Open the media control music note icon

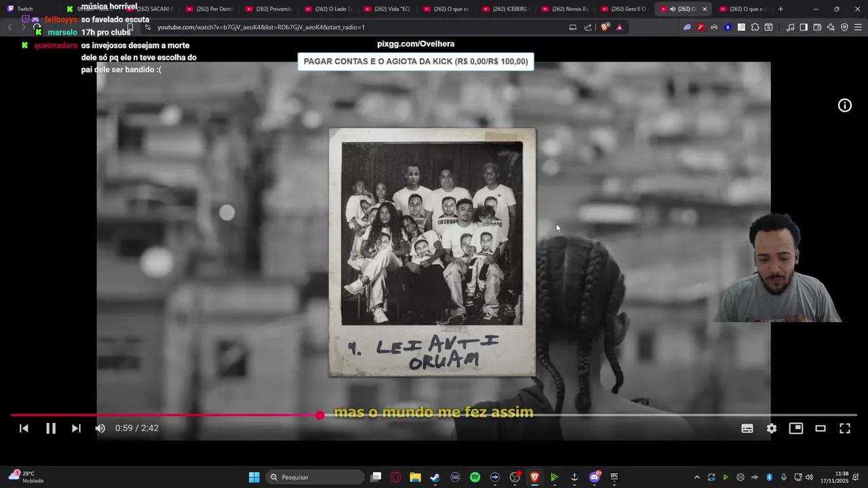pos(790,27)
